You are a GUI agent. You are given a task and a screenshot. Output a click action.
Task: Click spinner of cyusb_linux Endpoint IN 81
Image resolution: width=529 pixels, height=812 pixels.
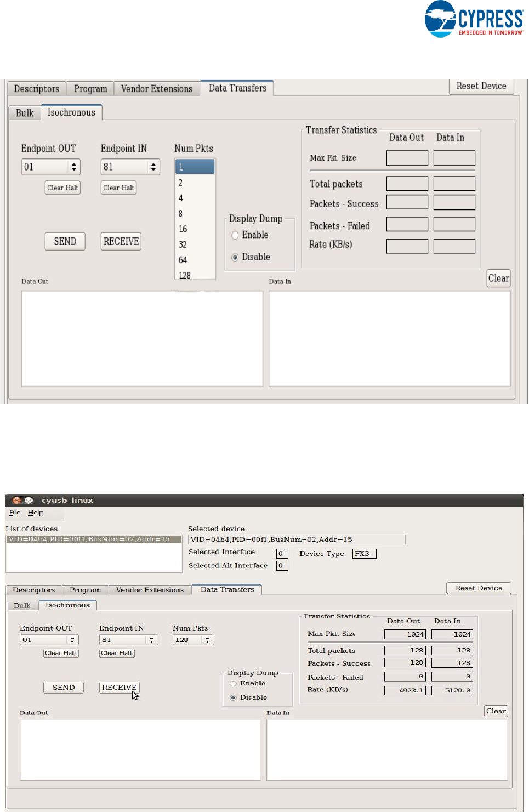(152, 640)
